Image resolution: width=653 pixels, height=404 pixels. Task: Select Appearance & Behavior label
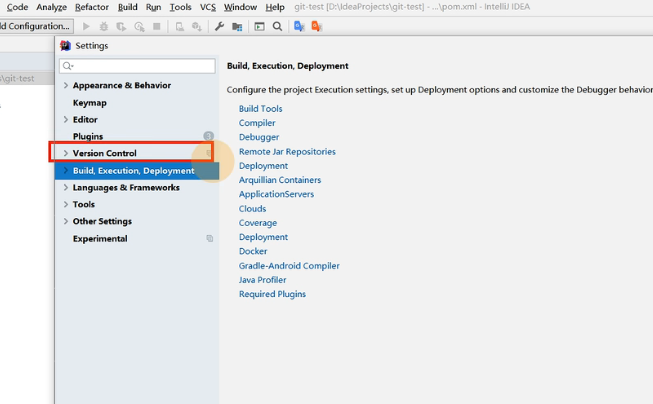(122, 85)
